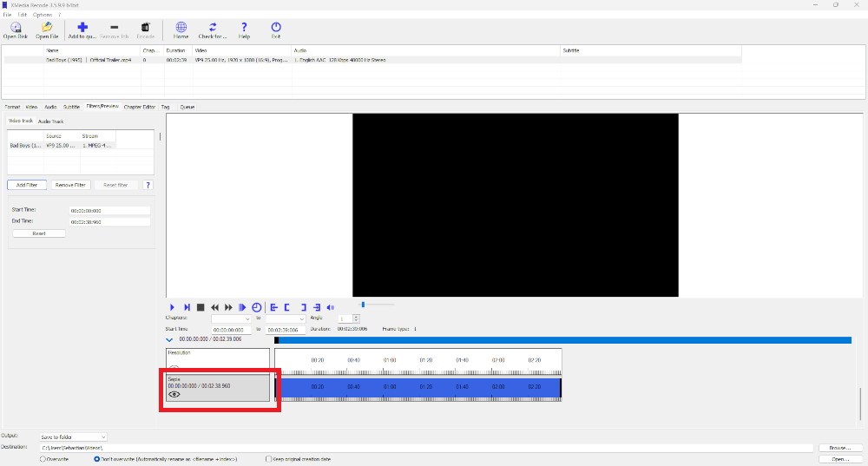The image size is (868, 466).
Task: Stop the preview playback
Action: coord(201,307)
